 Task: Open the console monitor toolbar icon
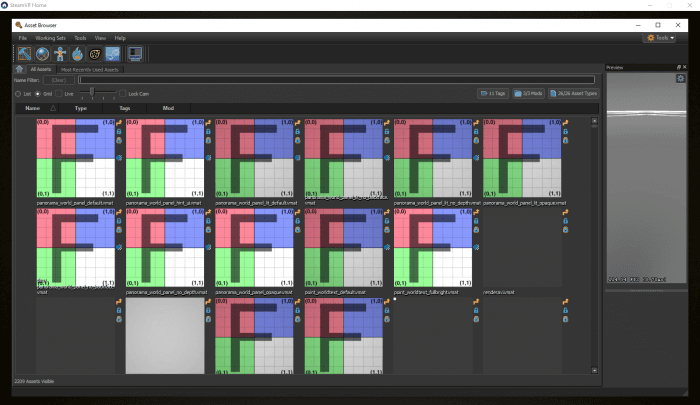(135, 54)
